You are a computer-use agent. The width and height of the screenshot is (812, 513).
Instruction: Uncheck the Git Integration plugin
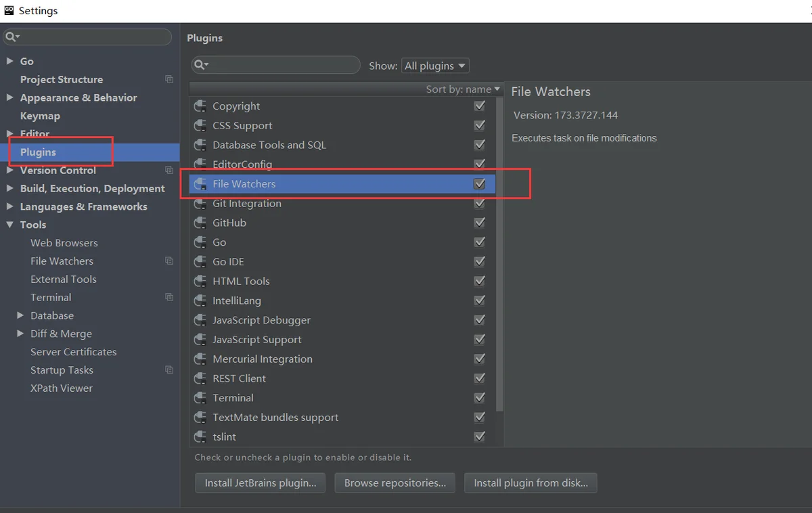point(480,204)
